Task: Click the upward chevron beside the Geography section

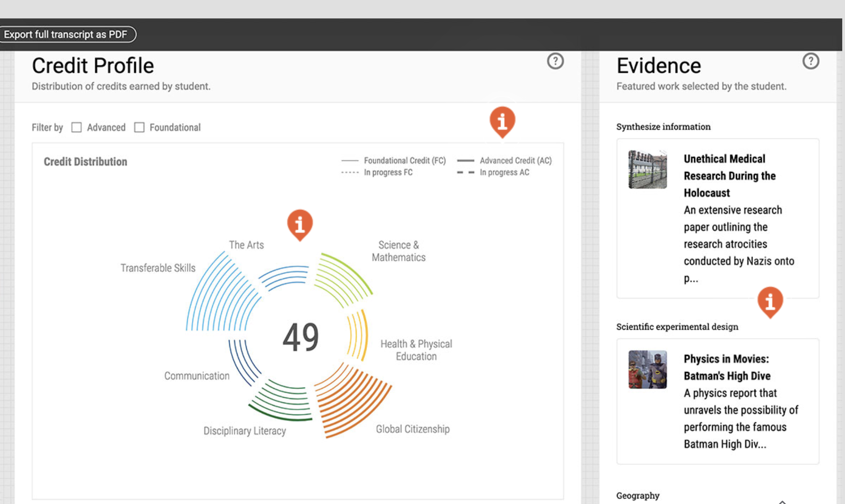Action: click(x=782, y=501)
